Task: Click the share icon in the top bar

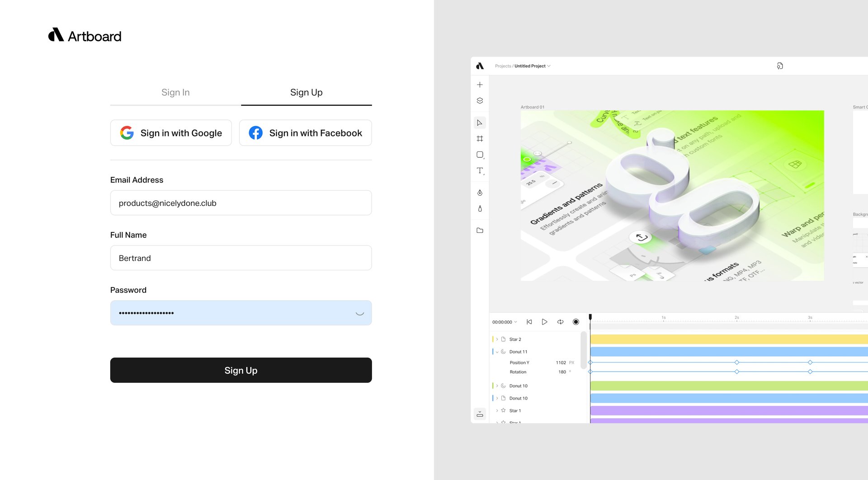Action: tap(780, 66)
